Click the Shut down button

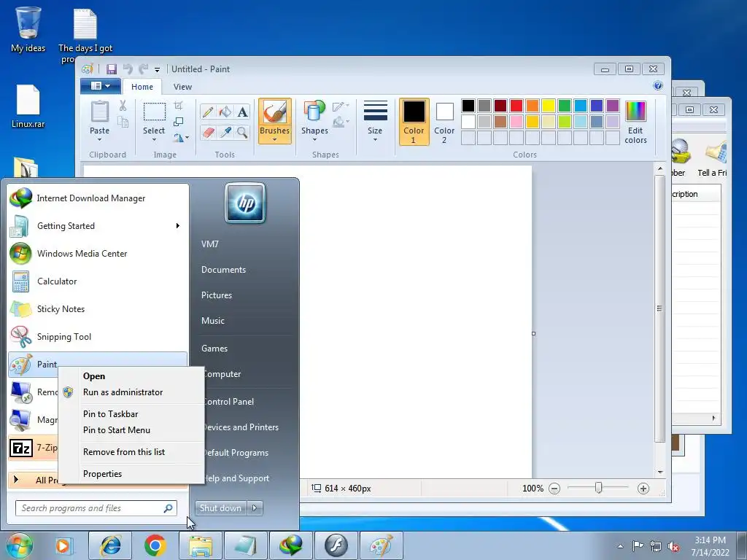point(220,508)
